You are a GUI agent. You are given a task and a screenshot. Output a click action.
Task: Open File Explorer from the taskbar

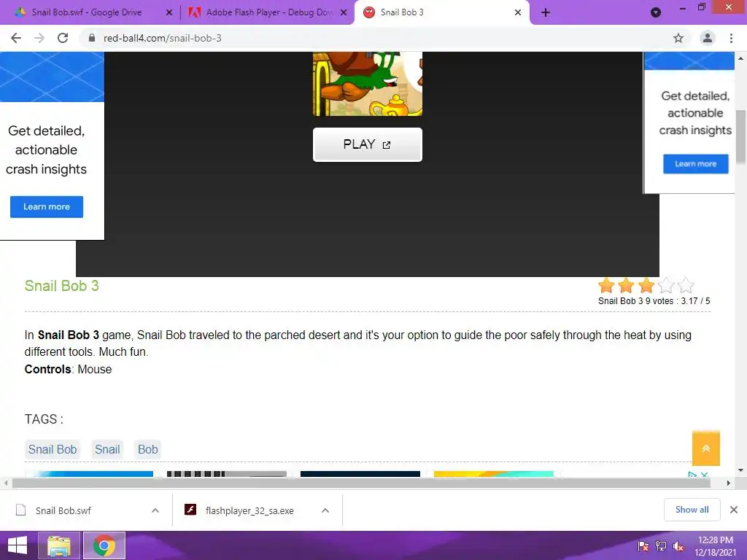(59, 545)
